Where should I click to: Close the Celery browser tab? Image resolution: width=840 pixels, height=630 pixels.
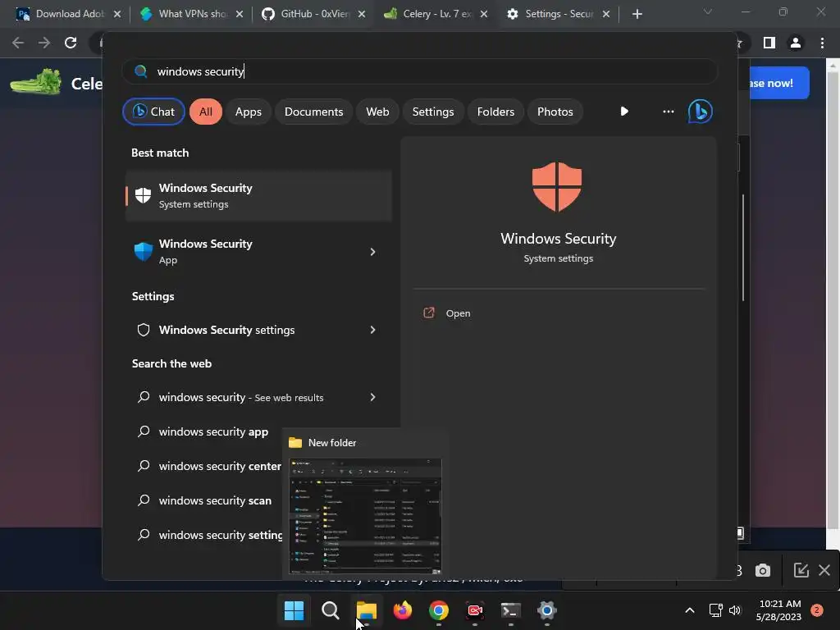pos(484,14)
